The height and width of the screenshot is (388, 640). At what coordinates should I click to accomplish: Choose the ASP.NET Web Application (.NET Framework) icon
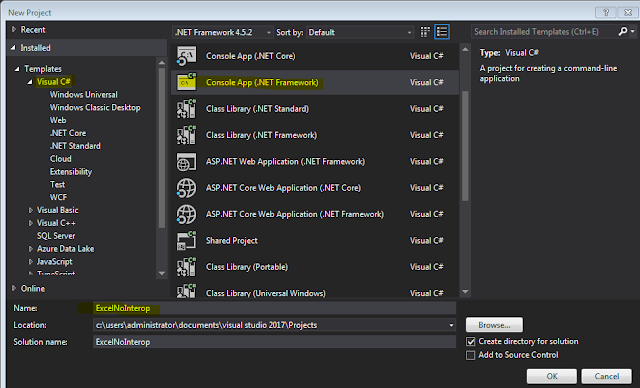pyautogui.click(x=186, y=162)
